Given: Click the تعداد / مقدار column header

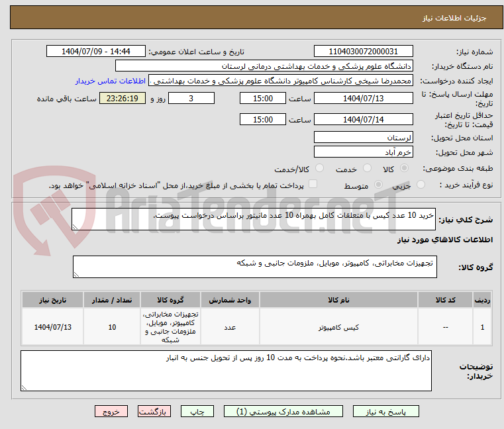Looking at the screenshot, I should click(112, 300).
